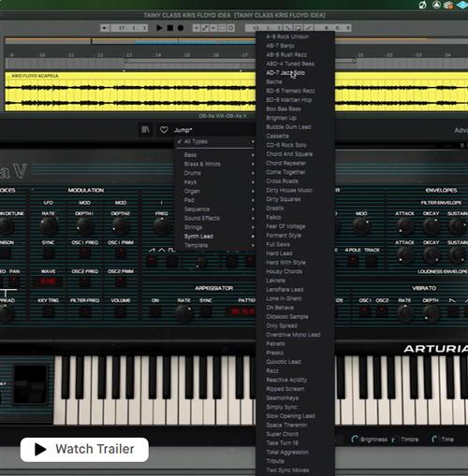
Task: Expand the Drums preset category submenu
Action: tap(215, 173)
